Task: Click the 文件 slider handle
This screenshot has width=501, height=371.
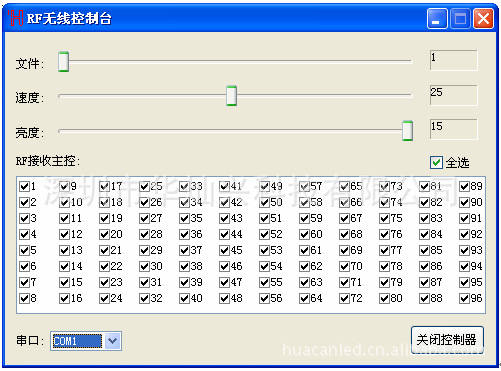Action: click(x=63, y=62)
